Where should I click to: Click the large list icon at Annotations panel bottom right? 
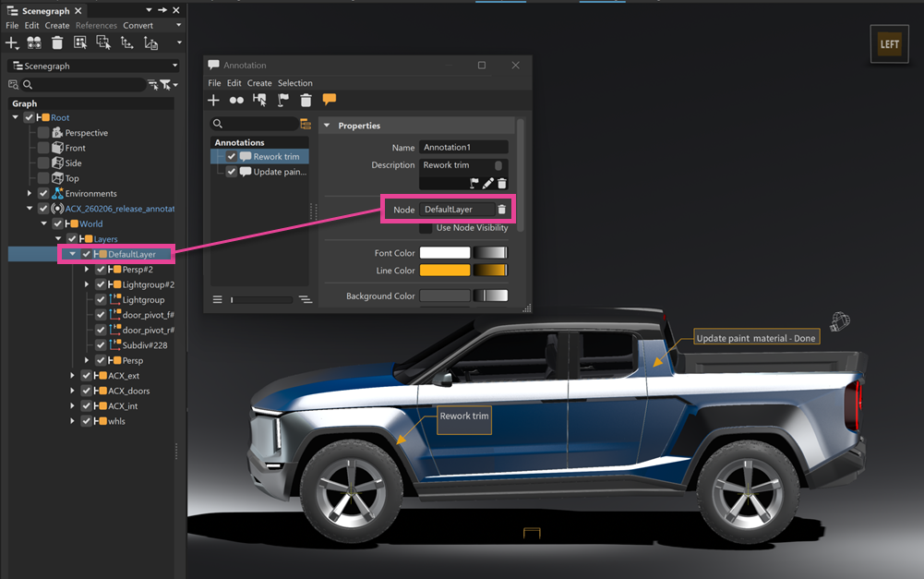tap(306, 299)
